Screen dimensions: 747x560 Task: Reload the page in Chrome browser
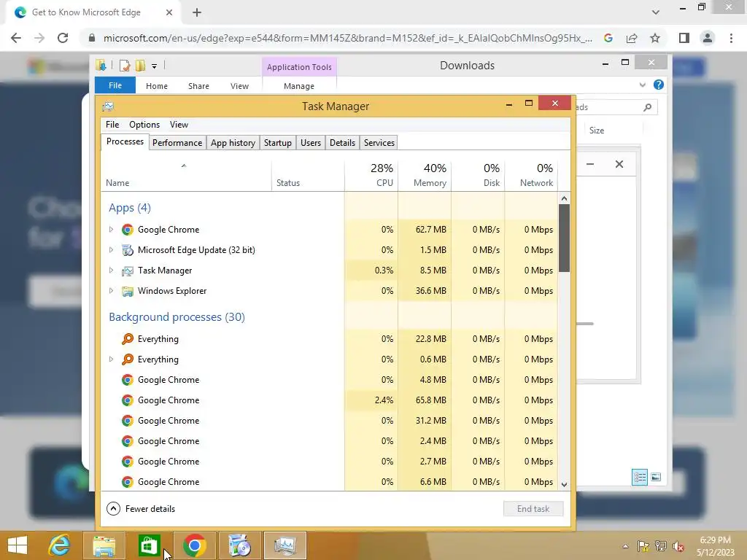click(63, 38)
